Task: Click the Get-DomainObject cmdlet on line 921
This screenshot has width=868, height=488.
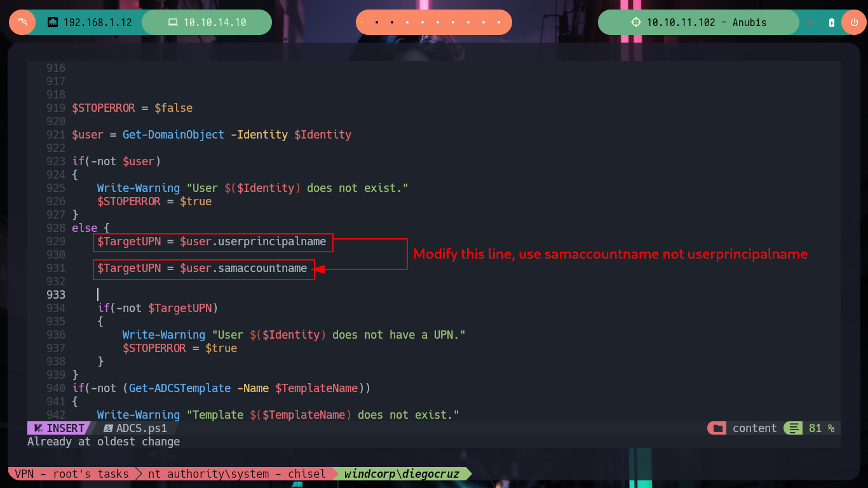Action: point(173,135)
